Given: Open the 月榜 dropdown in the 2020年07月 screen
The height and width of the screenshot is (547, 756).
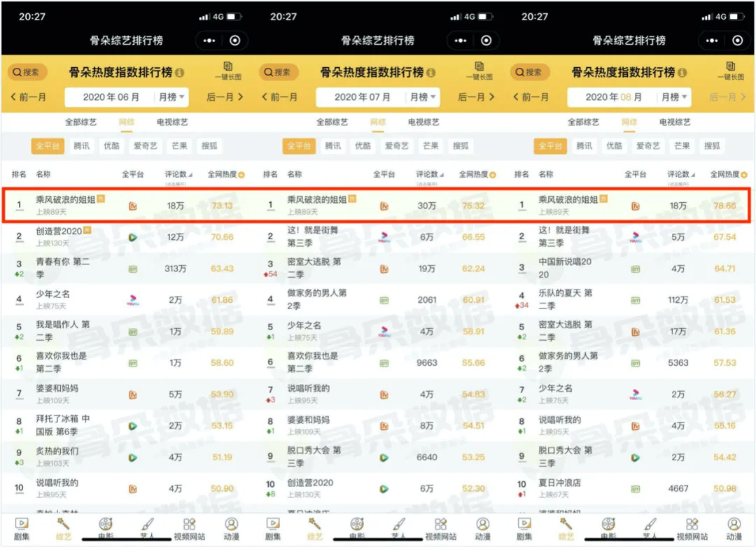Looking at the screenshot, I should pos(423,97).
